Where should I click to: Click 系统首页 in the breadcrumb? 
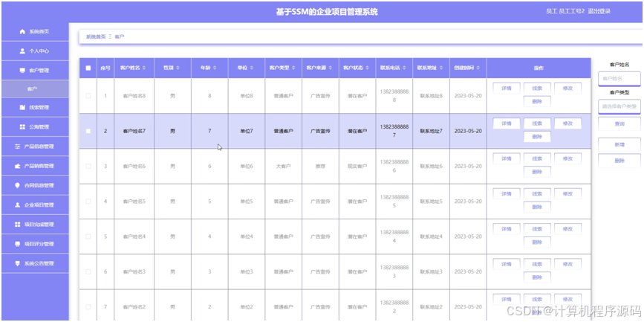coord(96,36)
